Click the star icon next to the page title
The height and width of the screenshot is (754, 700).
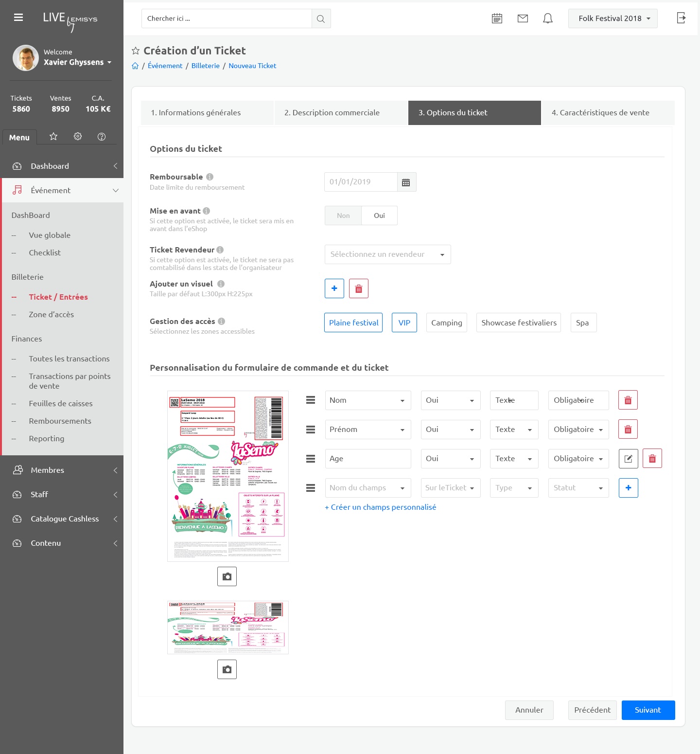click(136, 51)
